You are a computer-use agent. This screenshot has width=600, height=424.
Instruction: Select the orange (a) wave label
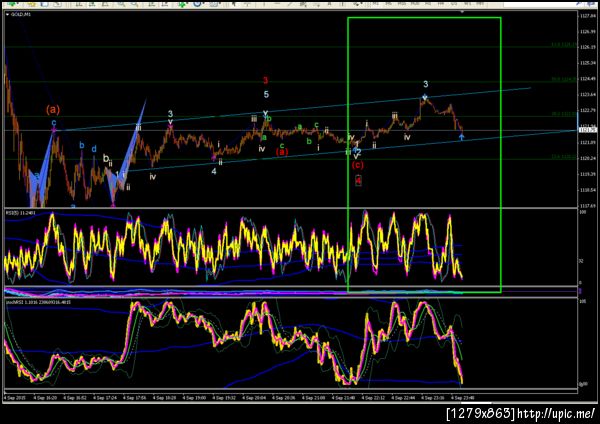point(53,110)
